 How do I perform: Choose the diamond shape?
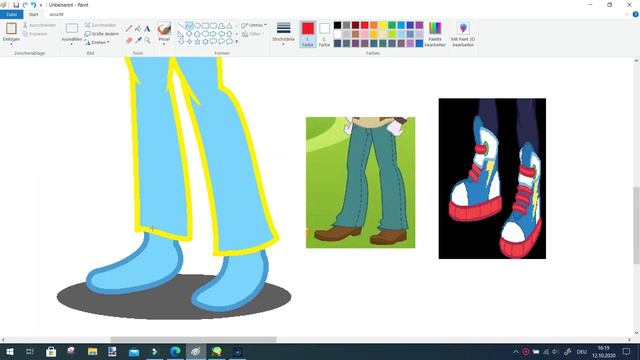pos(189,34)
